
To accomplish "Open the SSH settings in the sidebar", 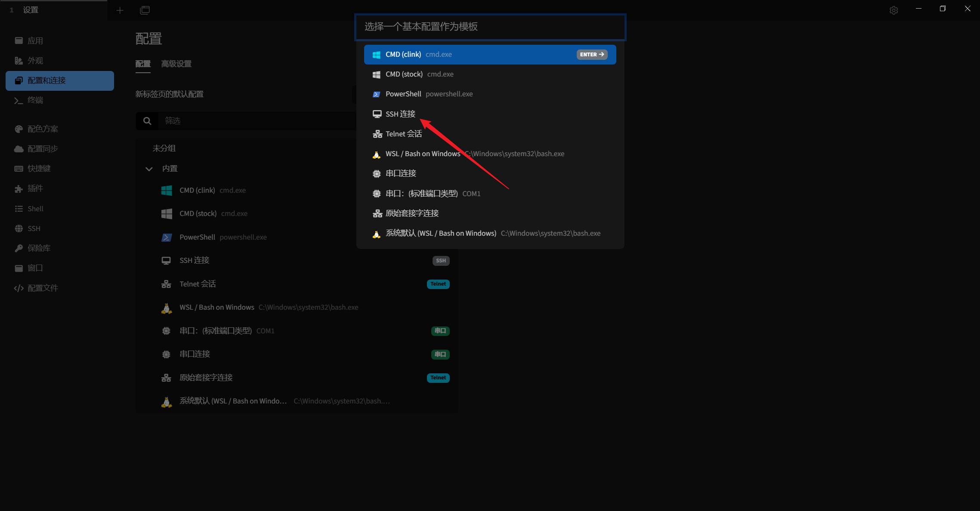I will pyautogui.click(x=60, y=228).
